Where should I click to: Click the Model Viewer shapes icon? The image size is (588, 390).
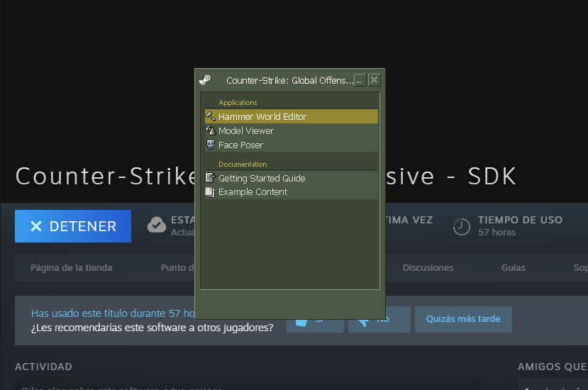pyautogui.click(x=211, y=130)
